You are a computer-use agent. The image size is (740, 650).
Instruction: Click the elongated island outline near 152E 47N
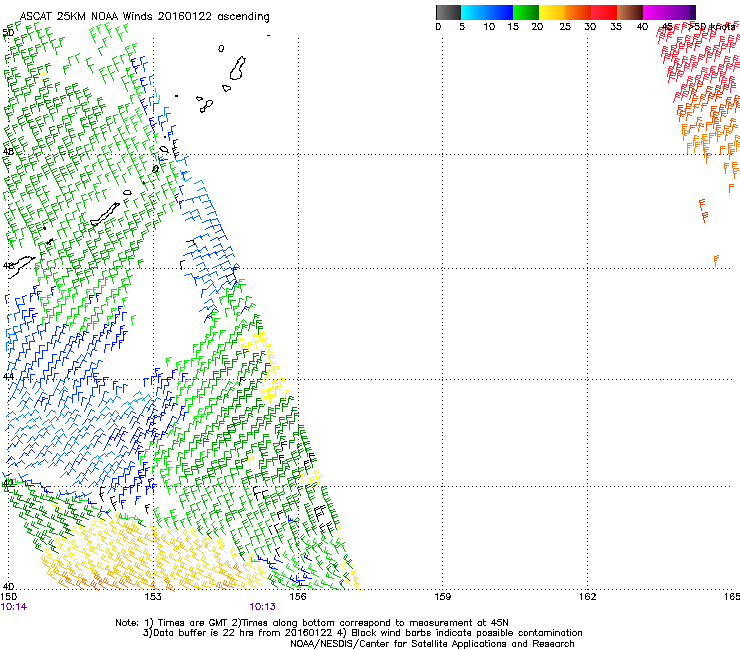(x=105, y=214)
